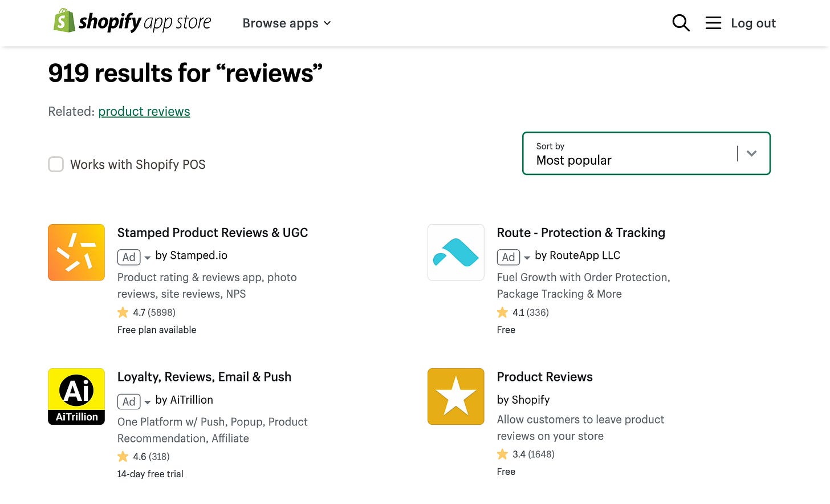Click the Product Reviews star app icon

[456, 397]
